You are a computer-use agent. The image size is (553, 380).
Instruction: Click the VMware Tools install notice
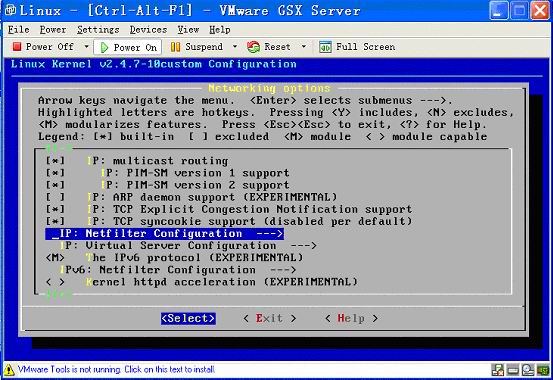(116, 370)
